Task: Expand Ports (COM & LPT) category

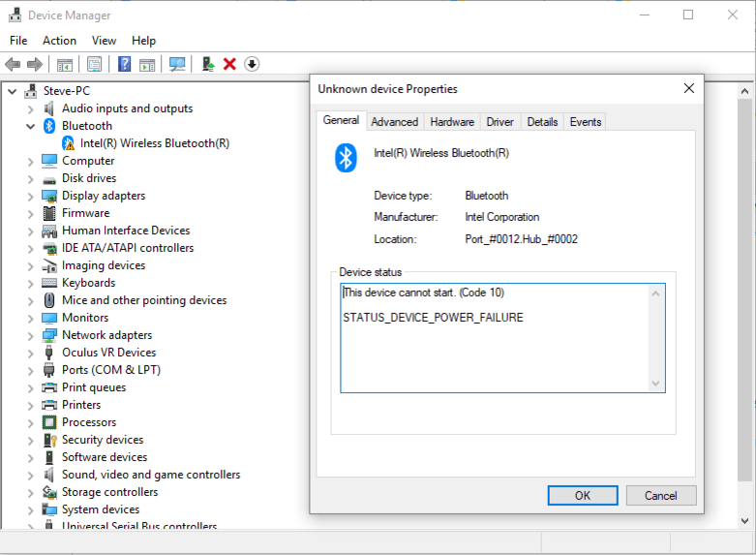Action: (x=31, y=371)
